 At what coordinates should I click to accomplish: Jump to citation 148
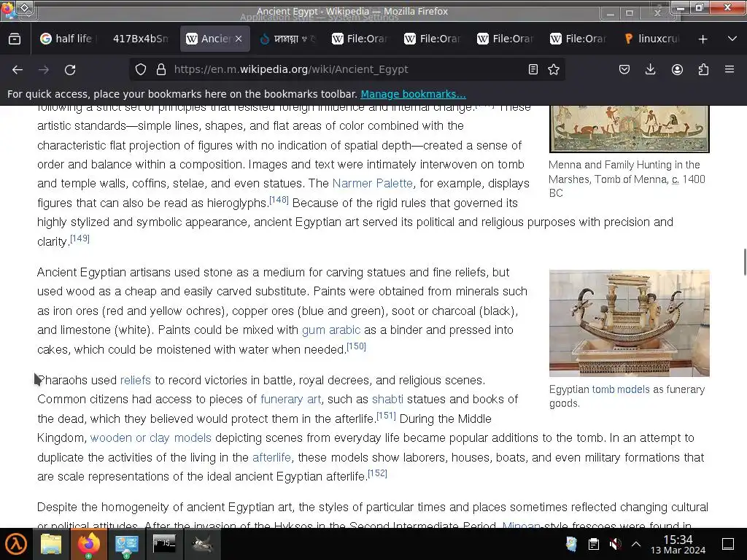(x=279, y=200)
